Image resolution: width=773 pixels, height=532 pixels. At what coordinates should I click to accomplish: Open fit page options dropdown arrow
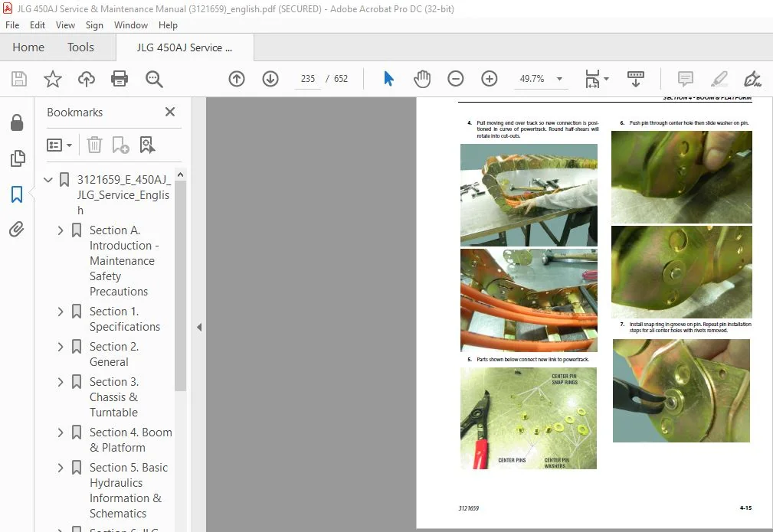(x=606, y=79)
